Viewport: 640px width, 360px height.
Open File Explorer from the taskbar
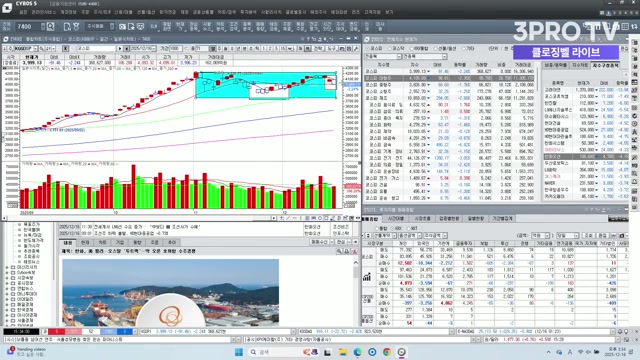tap(343, 352)
